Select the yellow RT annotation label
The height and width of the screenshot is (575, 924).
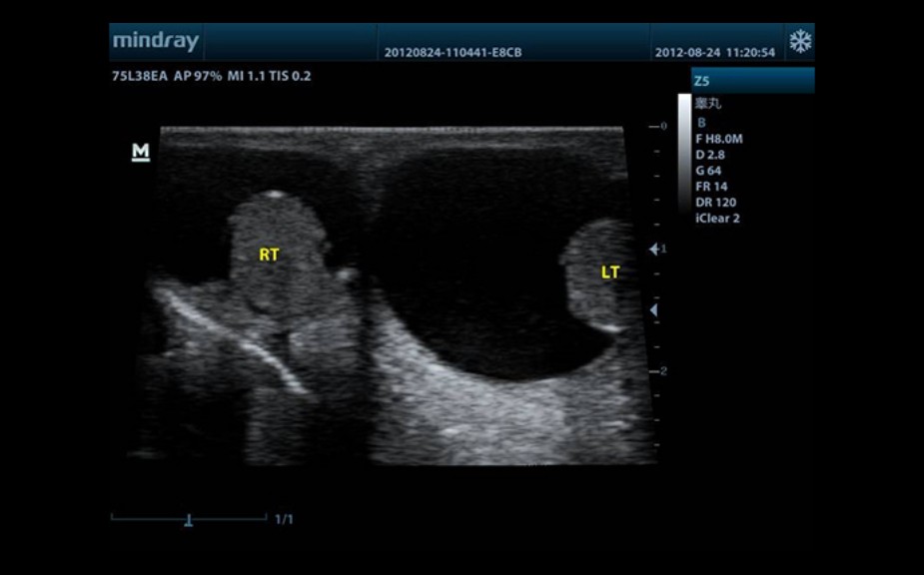point(269,256)
